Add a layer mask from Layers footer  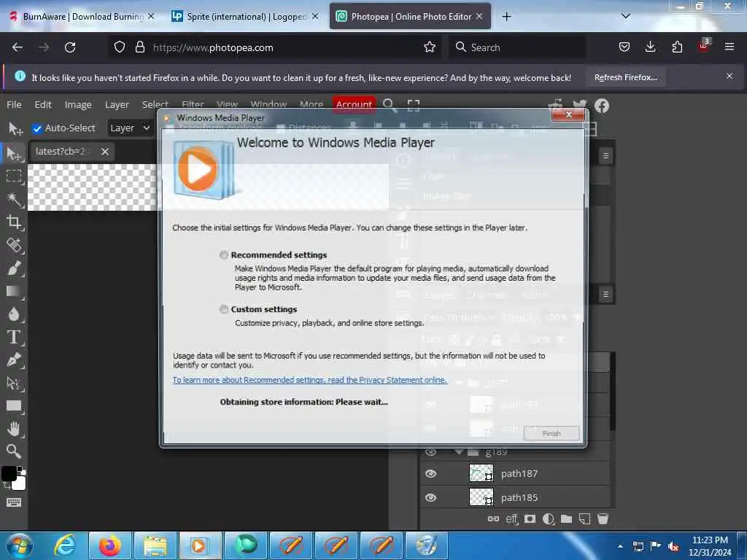530,518
